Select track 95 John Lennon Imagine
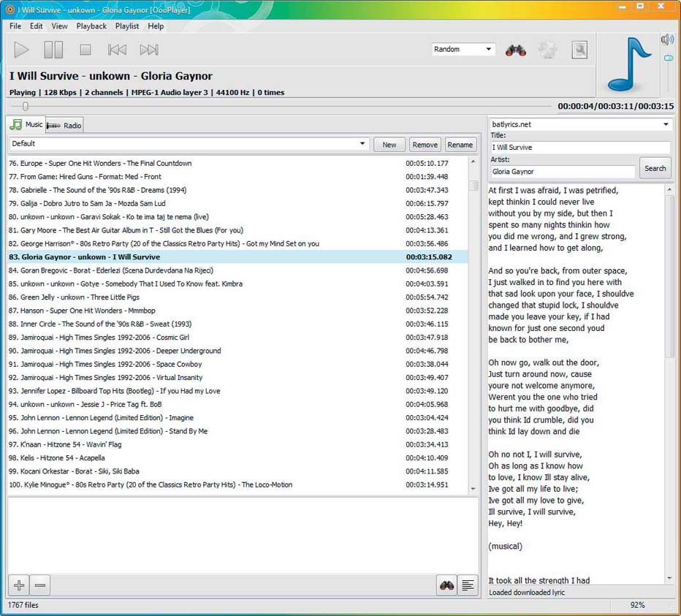Image resolution: width=681 pixels, height=616 pixels. pos(237,417)
